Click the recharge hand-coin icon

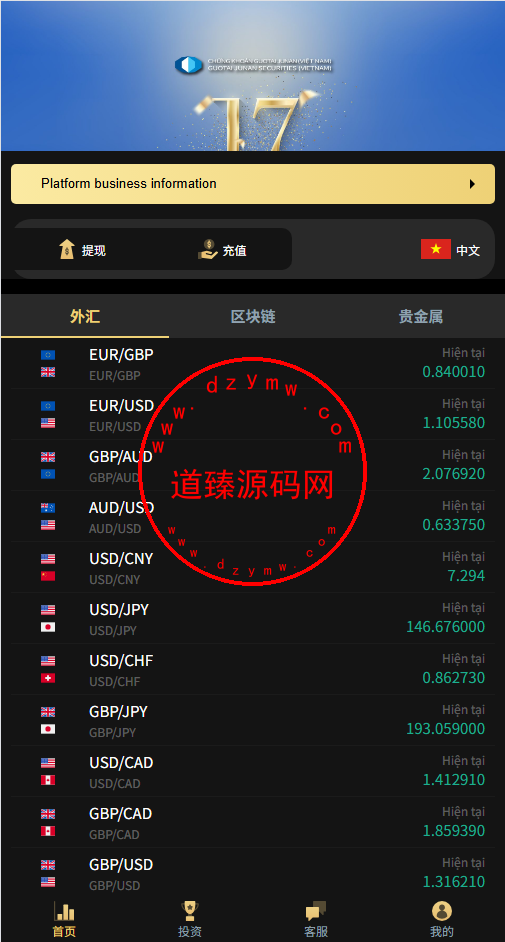coord(208,249)
